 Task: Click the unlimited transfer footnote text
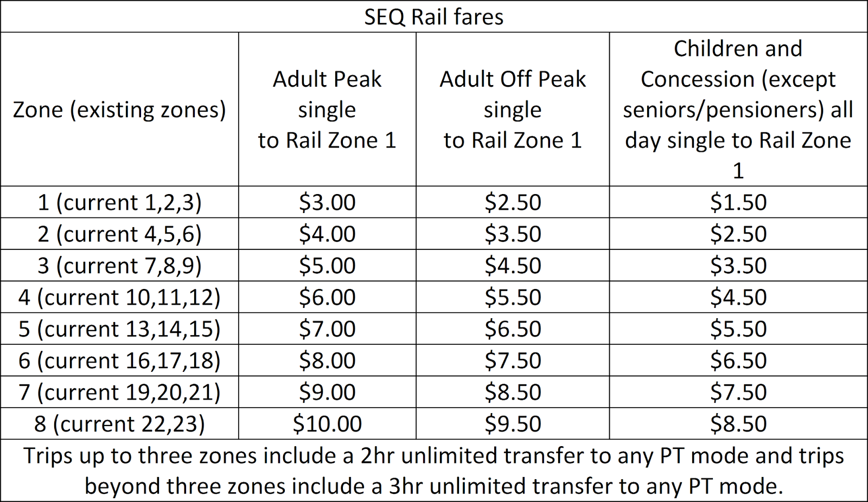(x=433, y=471)
